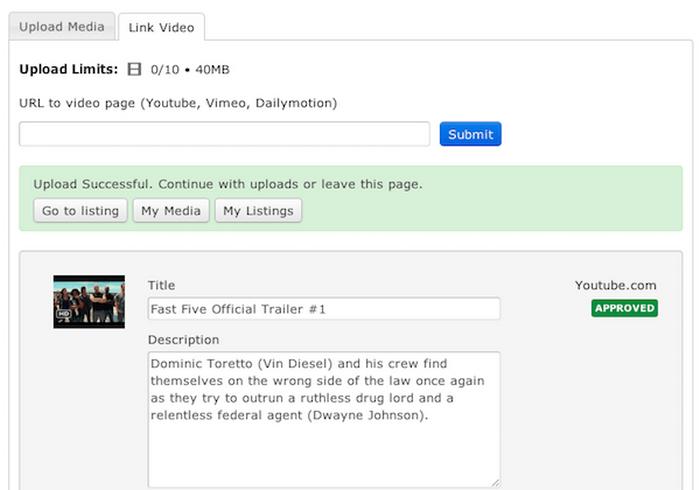Click the Title field label
This screenshot has height=490, width=700.
click(161, 286)
